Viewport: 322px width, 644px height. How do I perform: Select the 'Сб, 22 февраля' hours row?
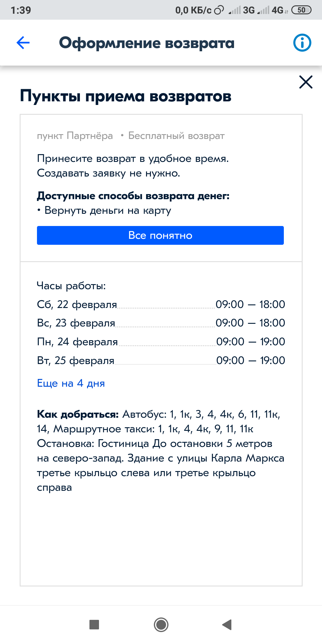(x=161, y=304)
